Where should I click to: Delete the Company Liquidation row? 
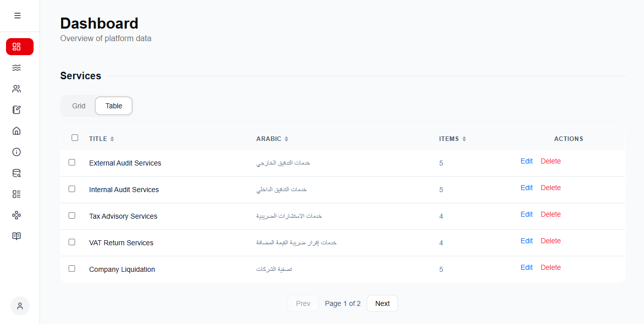tap(551, 267)
